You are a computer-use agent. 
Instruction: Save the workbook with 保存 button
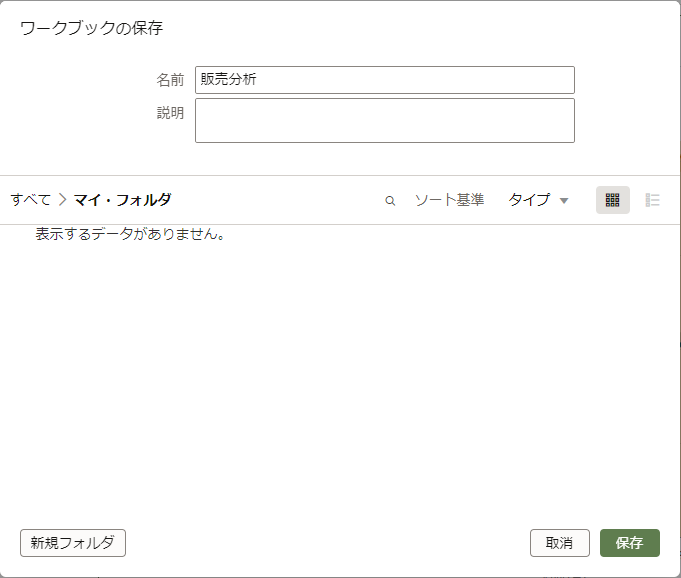(630, 543)
